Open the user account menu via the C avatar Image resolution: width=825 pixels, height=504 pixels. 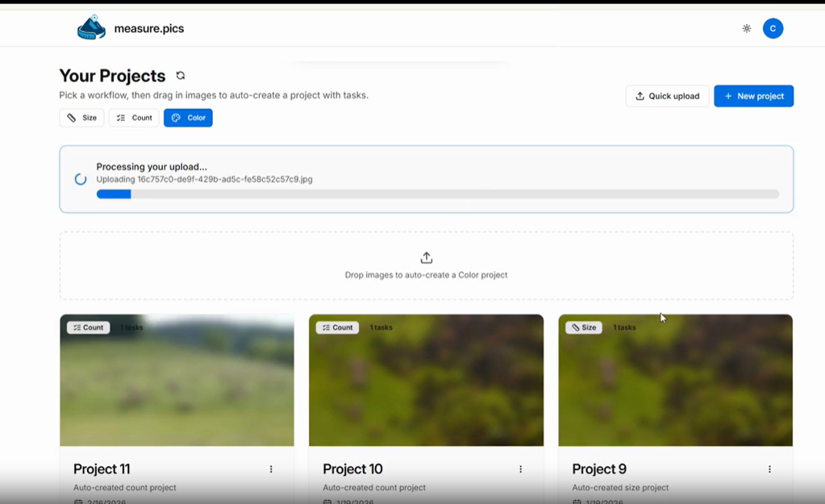pos(773,27)
